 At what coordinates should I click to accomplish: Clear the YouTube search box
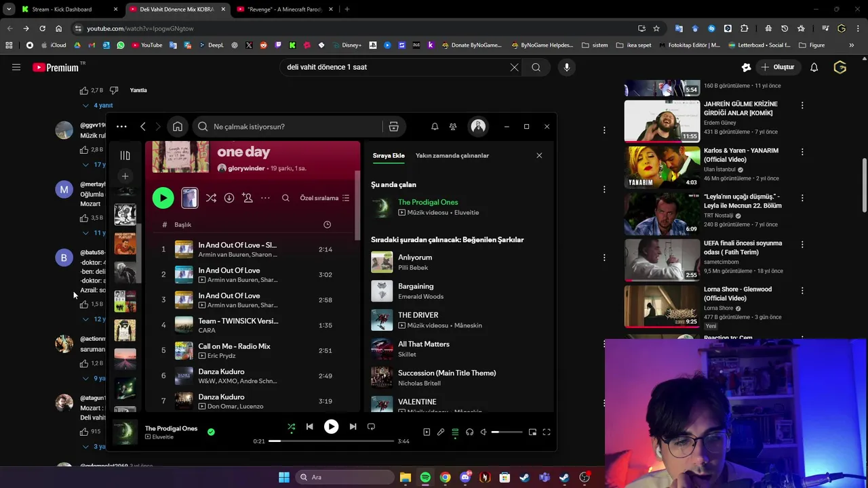click(514, 67)
